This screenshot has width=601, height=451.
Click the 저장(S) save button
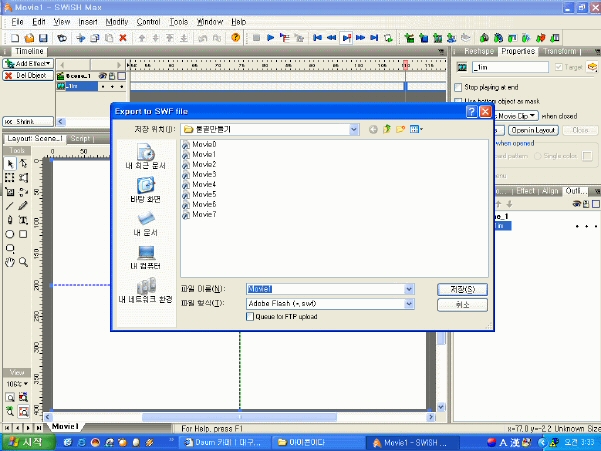click(x=462, y=289)
